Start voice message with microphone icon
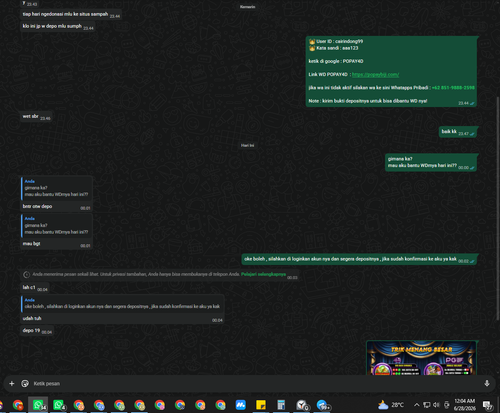This screenshot has width=500, height=413. (487, 383)
